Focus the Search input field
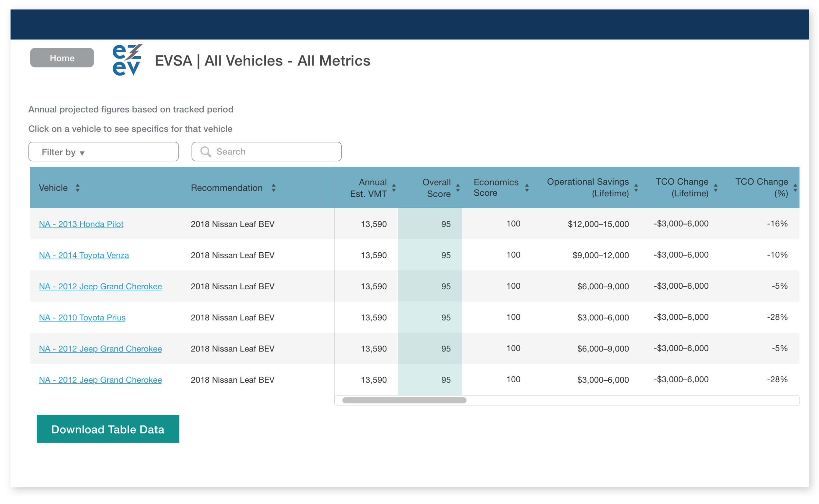 point(267,152)
